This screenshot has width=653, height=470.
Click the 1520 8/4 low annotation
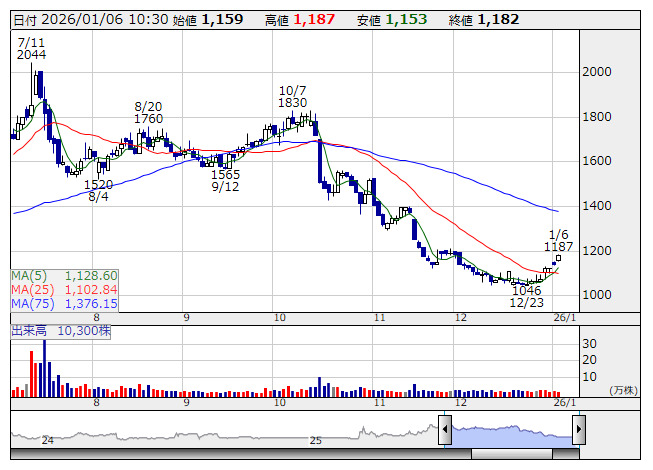(98, 191)
